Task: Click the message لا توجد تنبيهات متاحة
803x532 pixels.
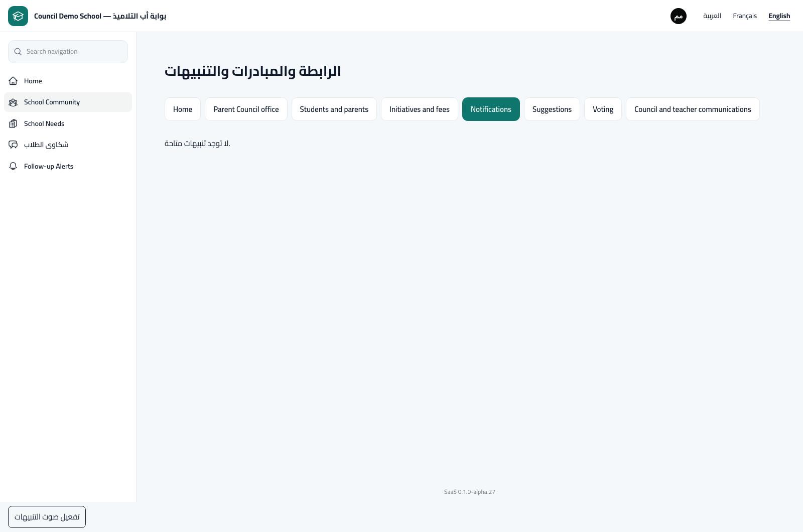Action: (x=197, y=144)
